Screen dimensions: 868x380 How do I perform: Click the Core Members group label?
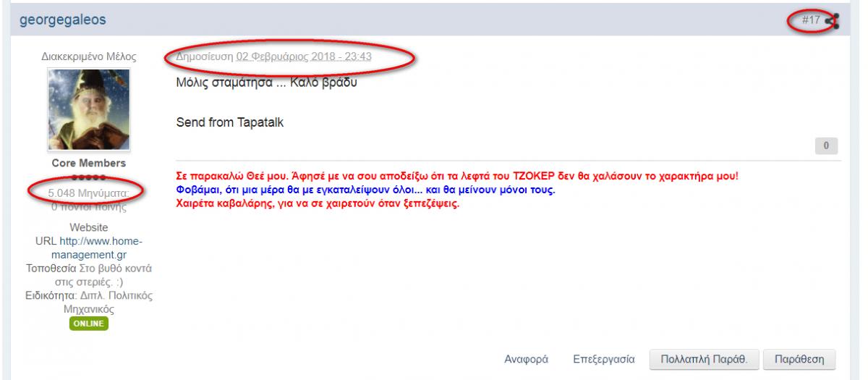(89, 164)
